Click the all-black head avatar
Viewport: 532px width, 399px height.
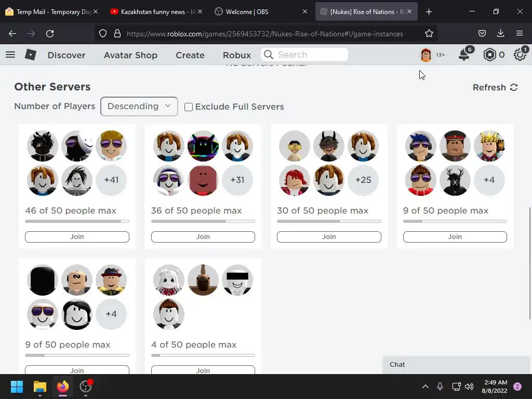click(x=43, y=280)
